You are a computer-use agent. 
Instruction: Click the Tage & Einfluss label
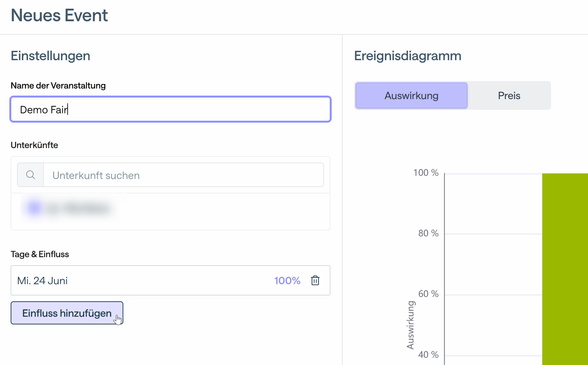coord(40,254)
